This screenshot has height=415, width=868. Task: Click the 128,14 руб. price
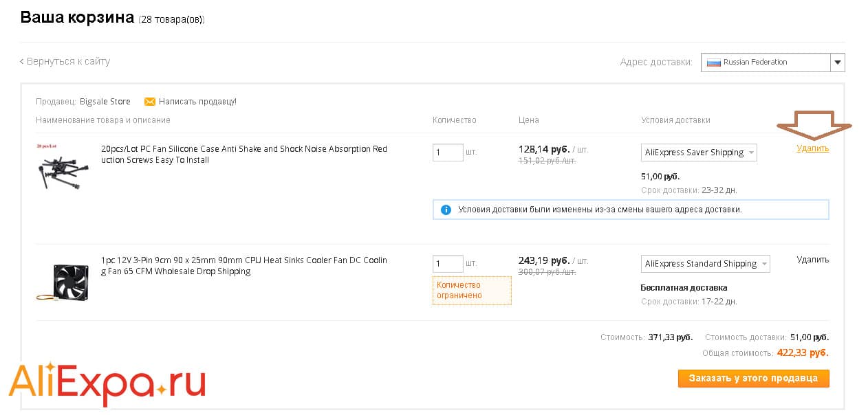point(544,149)
